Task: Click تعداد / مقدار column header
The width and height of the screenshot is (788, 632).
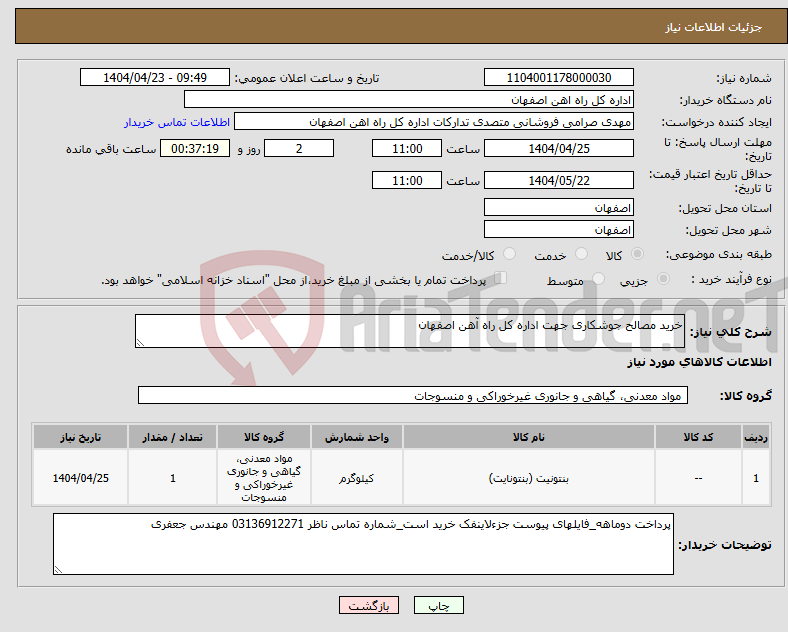Action: pos(172,437)
